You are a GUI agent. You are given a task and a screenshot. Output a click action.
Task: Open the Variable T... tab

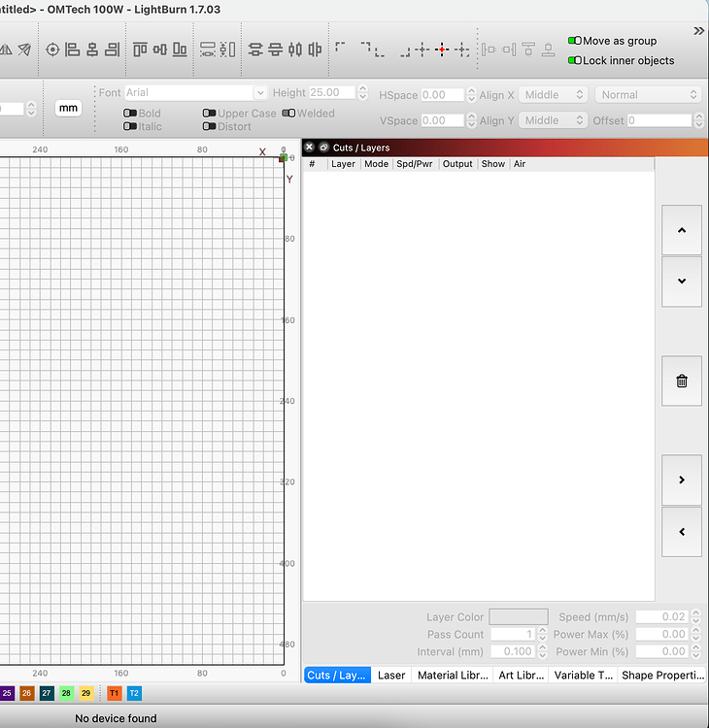pyautogui.click(x=583, y=675)
